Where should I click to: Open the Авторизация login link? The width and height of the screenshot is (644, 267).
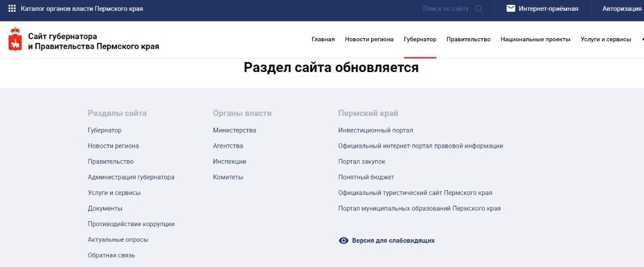[x=621, y=9]
